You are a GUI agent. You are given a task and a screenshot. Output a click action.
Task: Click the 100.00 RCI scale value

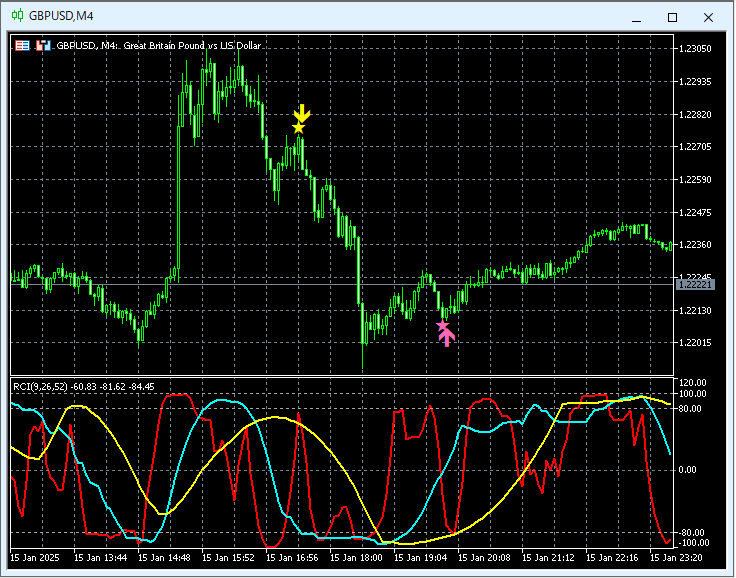pos(693,393)
